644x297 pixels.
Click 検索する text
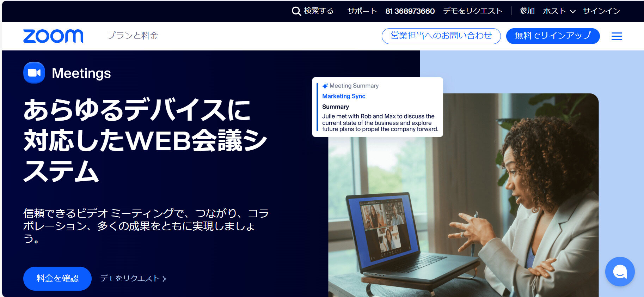click(x=319, y=11)
